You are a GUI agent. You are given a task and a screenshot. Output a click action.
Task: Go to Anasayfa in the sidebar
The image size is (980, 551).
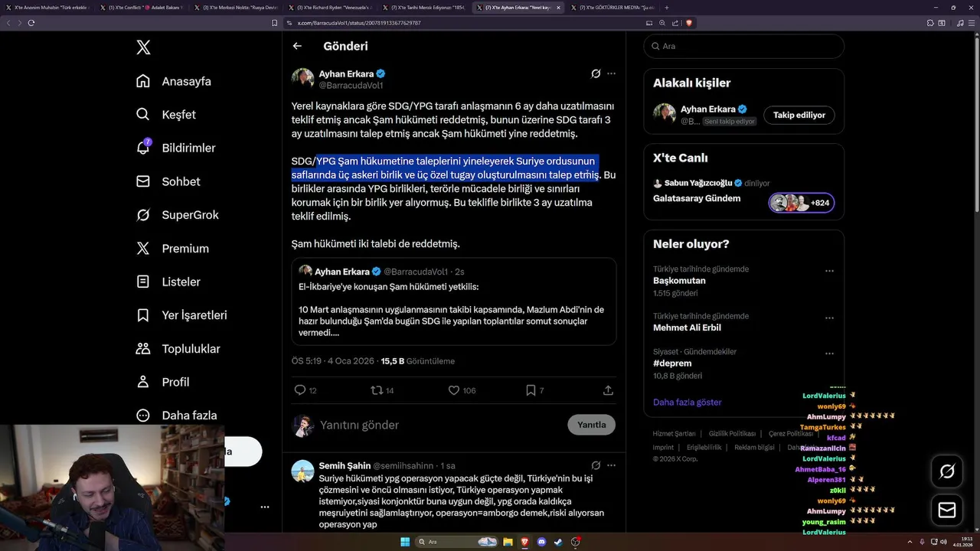pos(174,81)
